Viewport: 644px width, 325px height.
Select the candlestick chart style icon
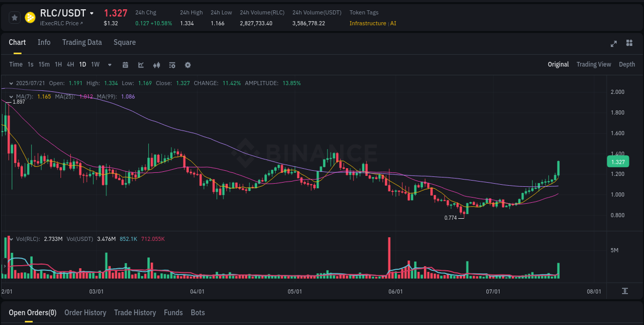pyautogui.click(x=157, y=64)
